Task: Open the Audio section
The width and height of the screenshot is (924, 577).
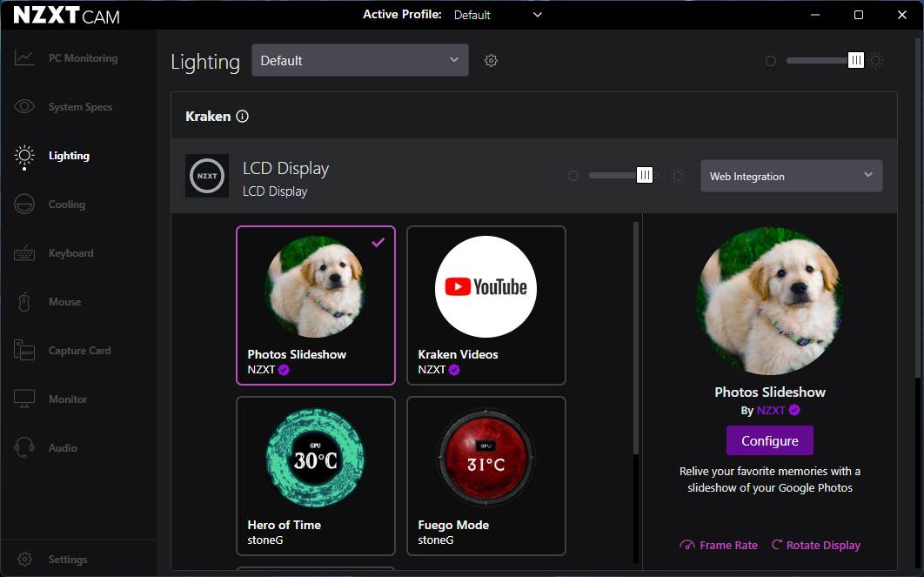Action: point(63,448)
